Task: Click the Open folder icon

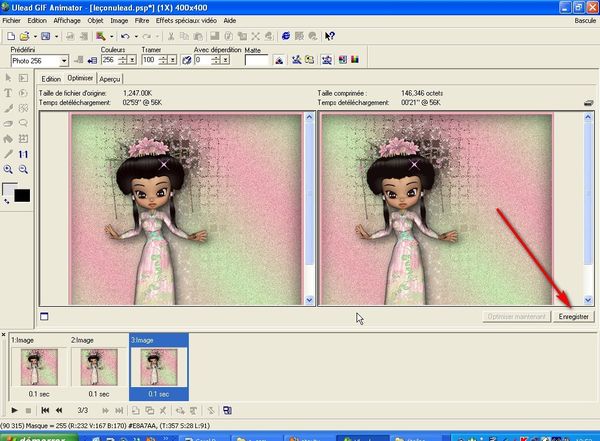Action: coord(24,36)
